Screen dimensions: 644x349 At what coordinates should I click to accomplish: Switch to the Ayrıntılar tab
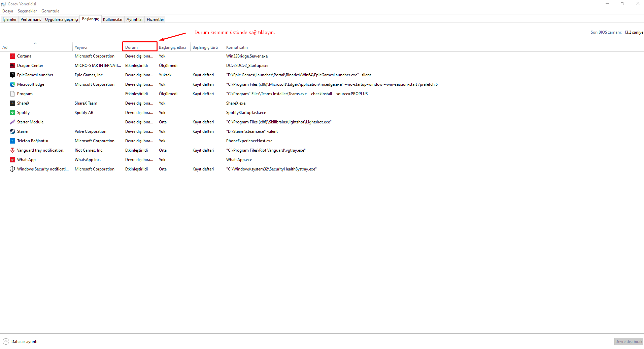coord(135,20)
